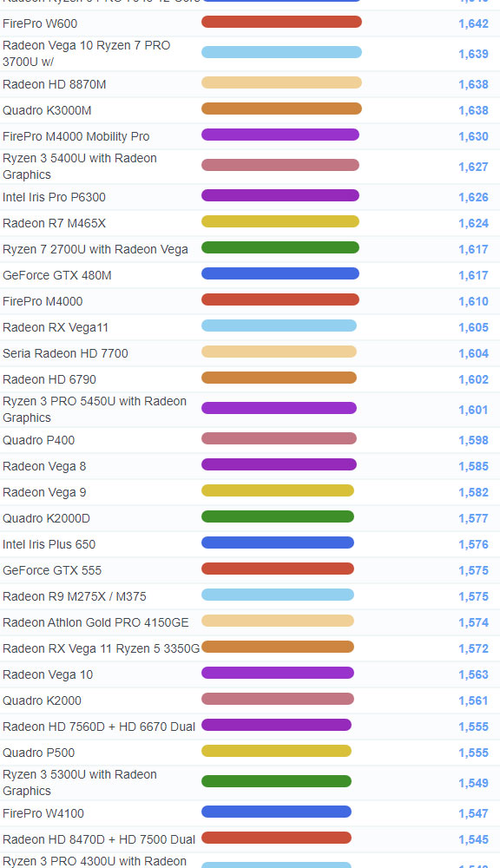Screen dimensions: 500x868
Task: Click the blue Intel Iris Plus 650 bar
Action: pyautogui.click(x=278, y=543)
